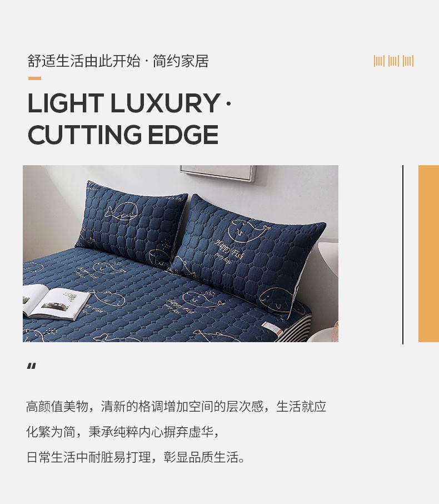Image resolution: width=439 pixels, height=504 pixels.
Task: Click the paragraph line starting 高颜值美物
Action: coord(176,406)
